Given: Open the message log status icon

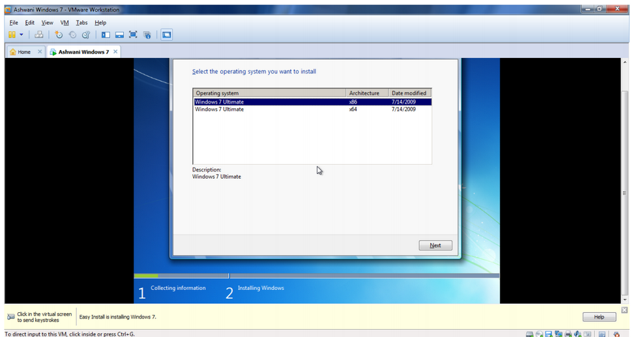Looking at the screenshot, I should point(602,334).
